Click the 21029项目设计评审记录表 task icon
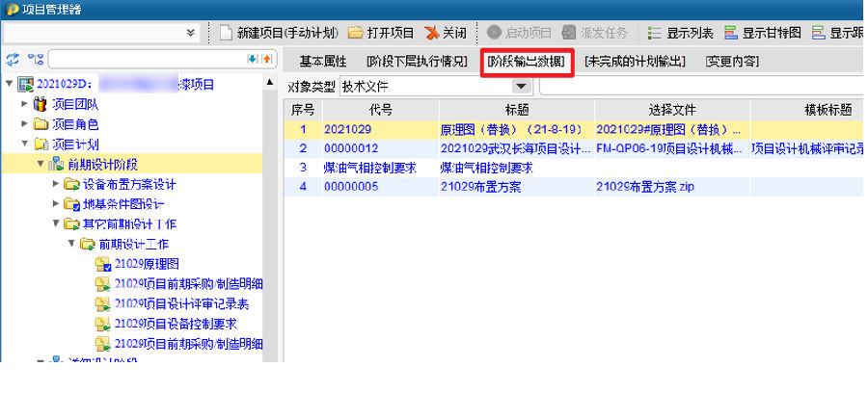 [103, 304]
